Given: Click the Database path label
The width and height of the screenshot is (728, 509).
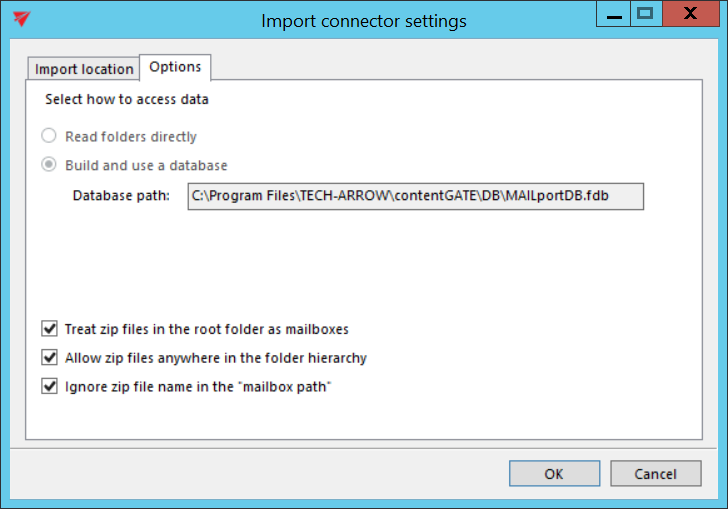Looking at the screenshot, I should 122,195.
